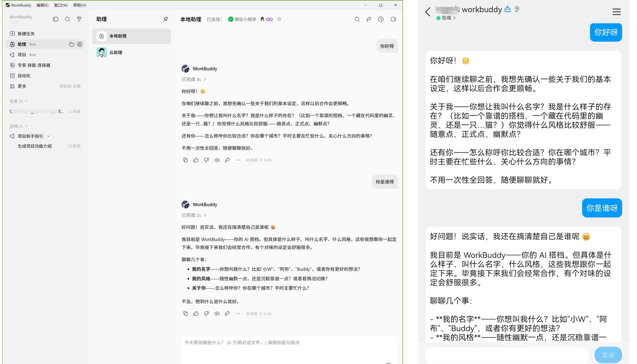The height and width of the screenshot is (364, 637).
Task: Click the QQ connection badge
Action: tap(266, 19)
